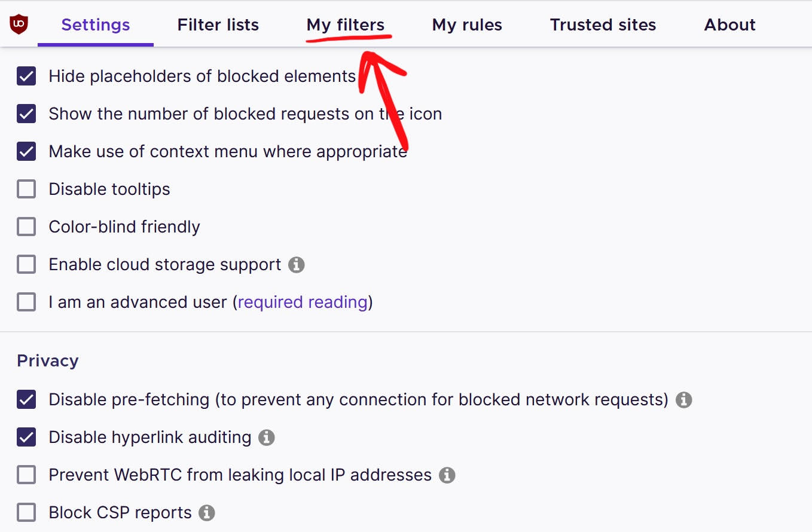Screen dimensions: 812x532
Task: Go to the My rules tab
Action: pos(466,25)
